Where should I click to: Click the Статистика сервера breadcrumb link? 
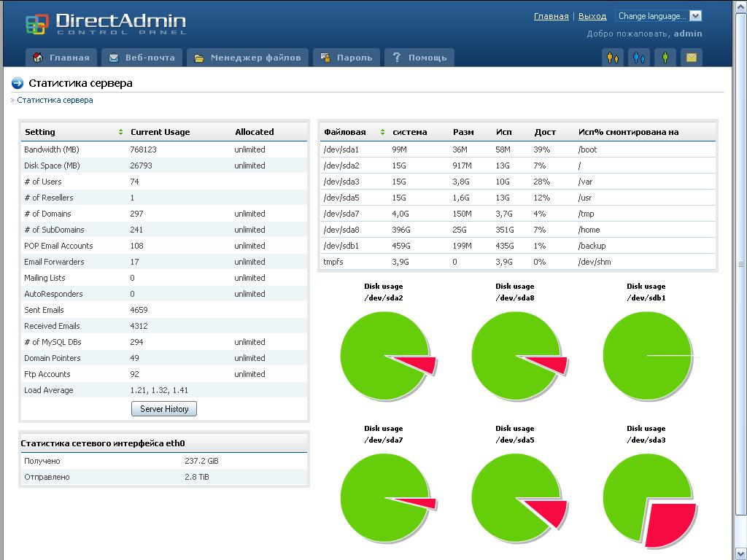tap(55, 100)
